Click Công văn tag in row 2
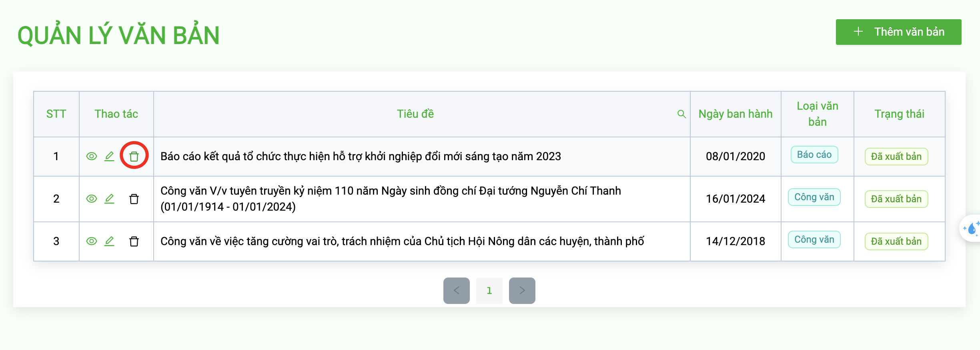The height and width of the screenshot is (350, 980). point(814,197)
